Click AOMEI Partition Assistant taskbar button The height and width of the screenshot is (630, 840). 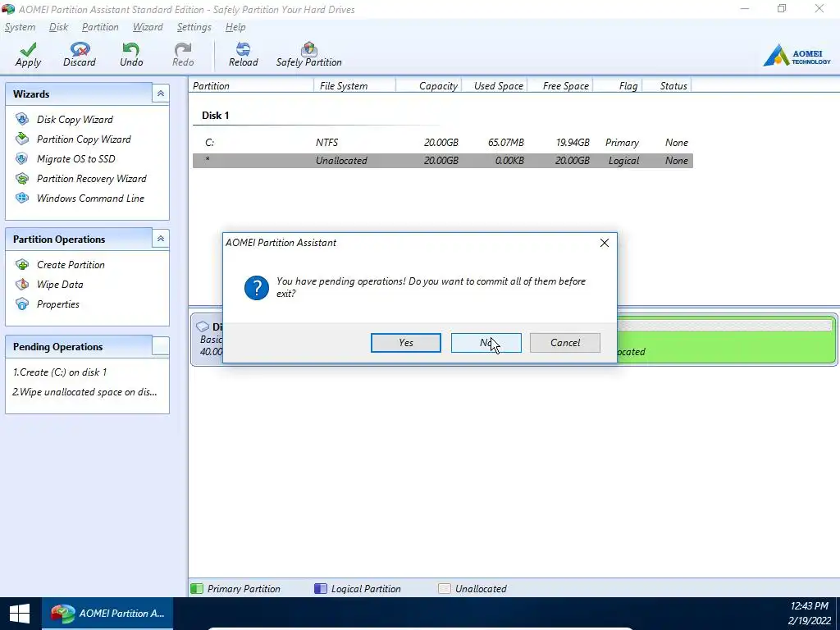[x=107, y=614]
